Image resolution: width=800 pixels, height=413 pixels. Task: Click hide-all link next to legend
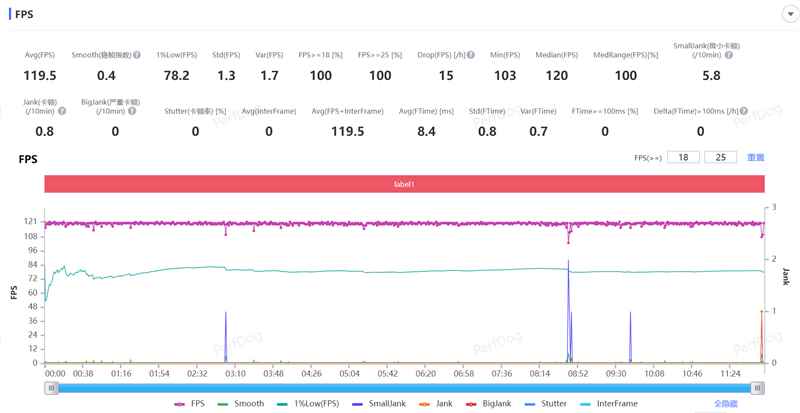[725, 404]
